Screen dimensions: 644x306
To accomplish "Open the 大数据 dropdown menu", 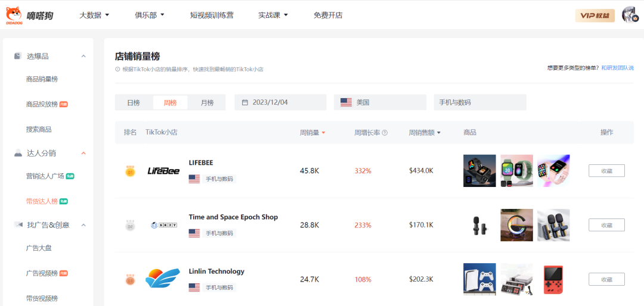I will coord(94,15).
